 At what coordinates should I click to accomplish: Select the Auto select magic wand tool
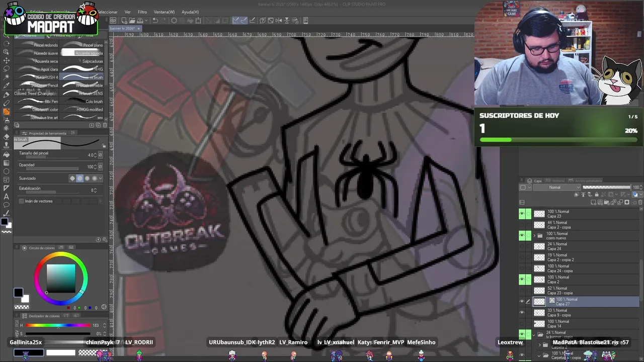click(6, 77)
